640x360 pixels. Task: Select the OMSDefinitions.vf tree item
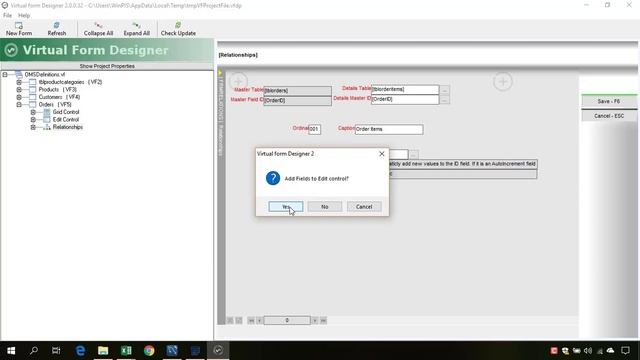point(45,75)
